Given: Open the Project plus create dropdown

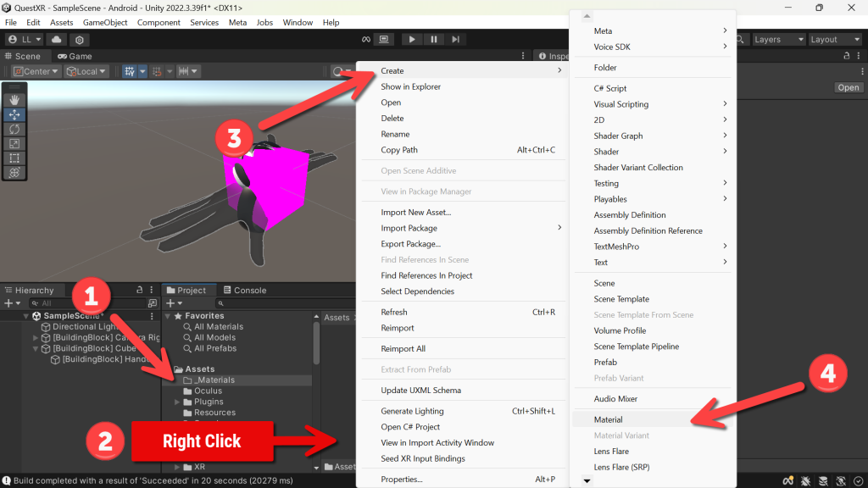Looking at the screenshot, I should click(x=174, y=303).
